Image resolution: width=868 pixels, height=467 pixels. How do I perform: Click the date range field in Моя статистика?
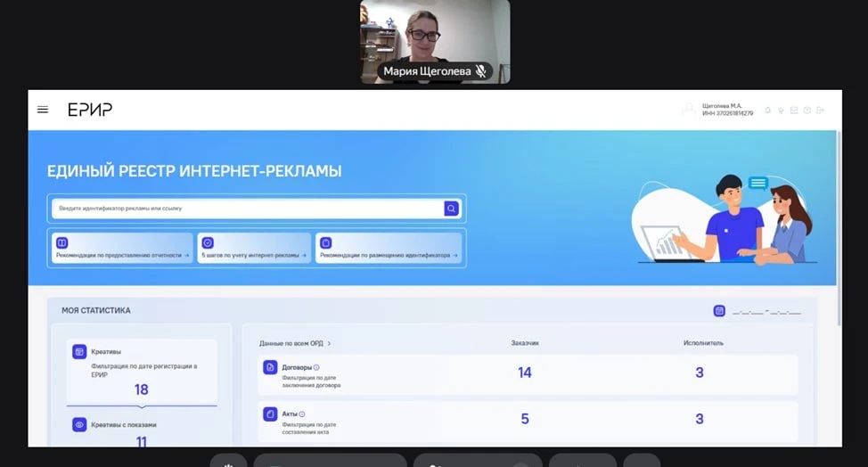[x=766, y=312]
